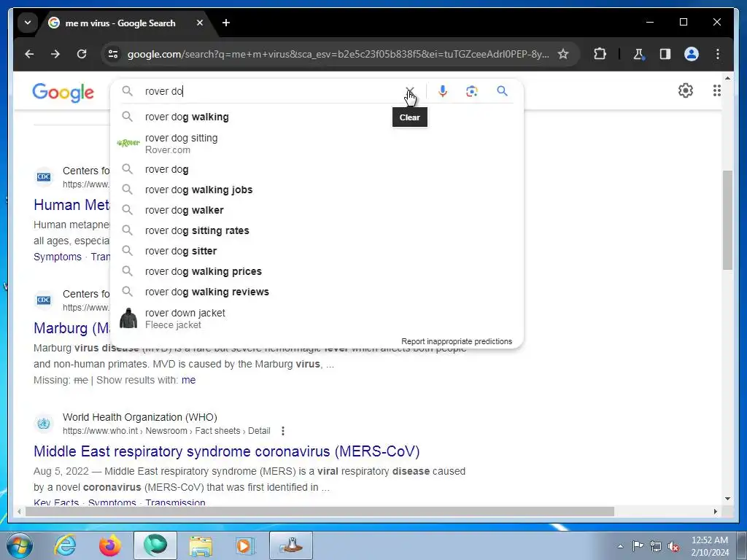This screenshot has height=560, width=747.
Task: Submit search with blue magnifier icon
Action: coord(502,91)
